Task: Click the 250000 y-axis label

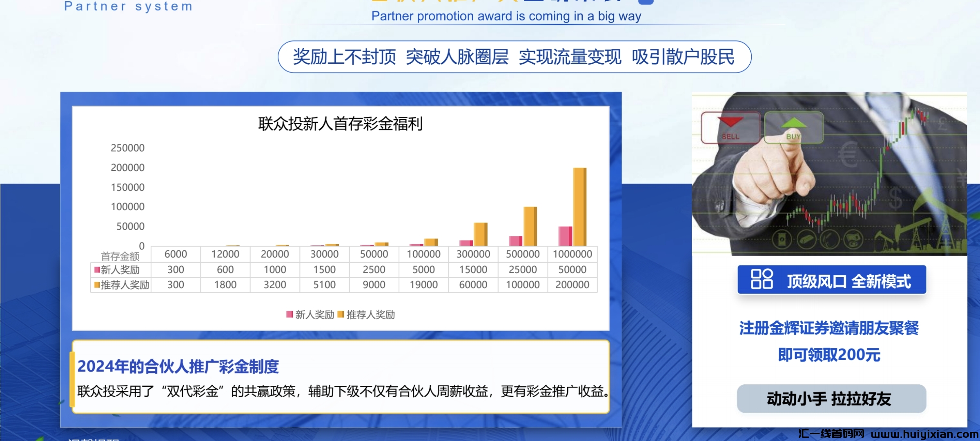Action: point(127,148)
